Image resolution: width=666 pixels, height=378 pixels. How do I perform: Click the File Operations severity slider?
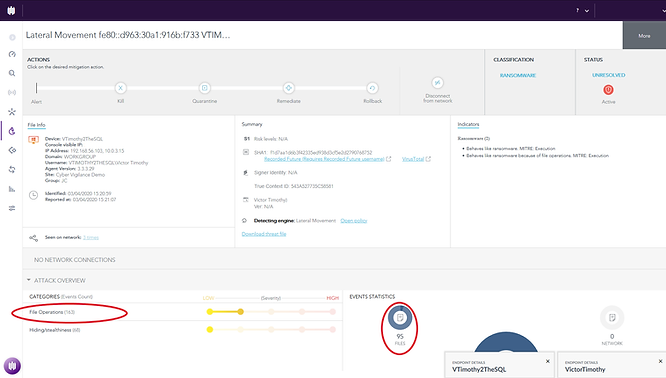pyautogui.click(x=271, y=312)
